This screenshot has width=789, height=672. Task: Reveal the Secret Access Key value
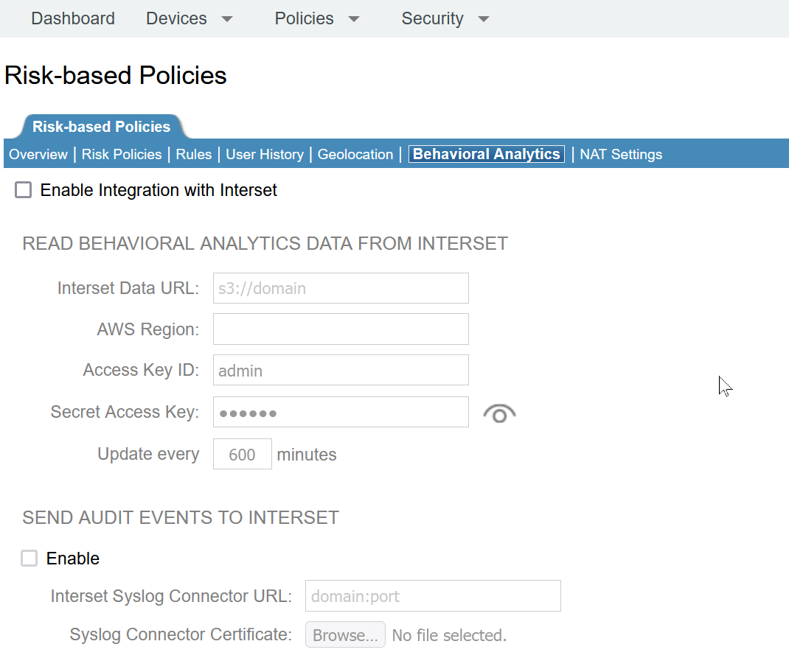tap(499, 413)
